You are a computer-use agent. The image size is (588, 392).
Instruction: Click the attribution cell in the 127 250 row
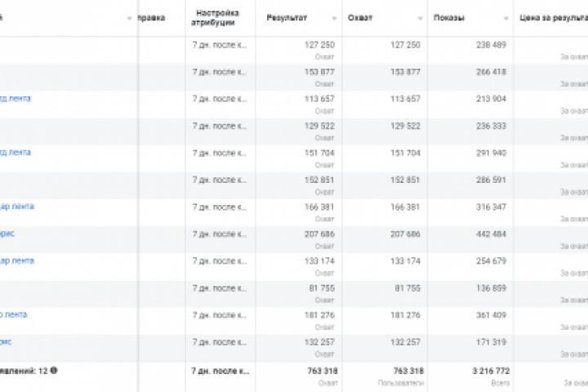[219, 45]
